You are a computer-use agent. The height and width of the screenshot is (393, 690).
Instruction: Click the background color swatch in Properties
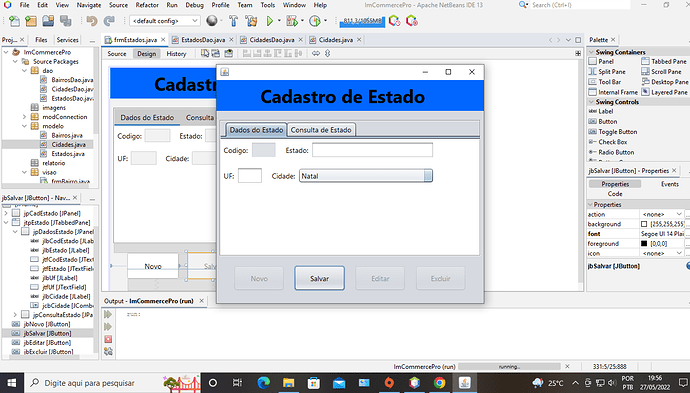644,224
